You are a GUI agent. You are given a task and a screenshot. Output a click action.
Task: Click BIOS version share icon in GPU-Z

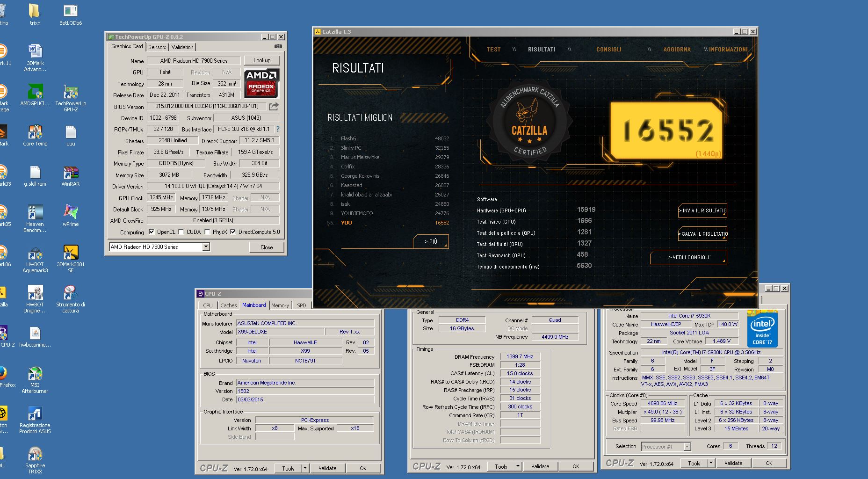click(x=274, y=106)
